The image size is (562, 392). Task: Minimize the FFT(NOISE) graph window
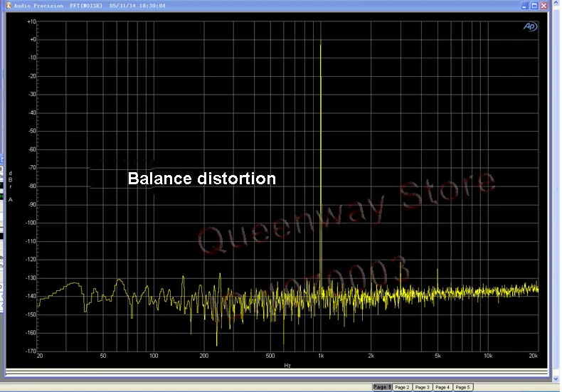(x=524, y=6)
